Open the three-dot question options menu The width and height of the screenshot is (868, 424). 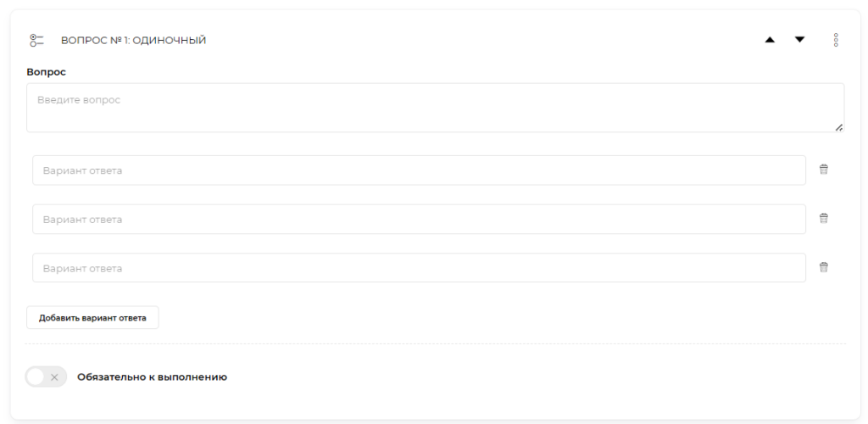(x=836, y=40)
